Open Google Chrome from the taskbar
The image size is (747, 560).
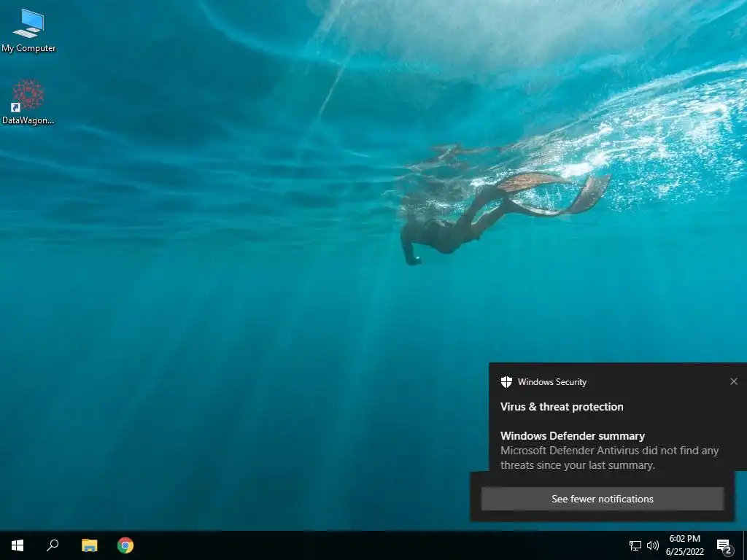point(125,545)
